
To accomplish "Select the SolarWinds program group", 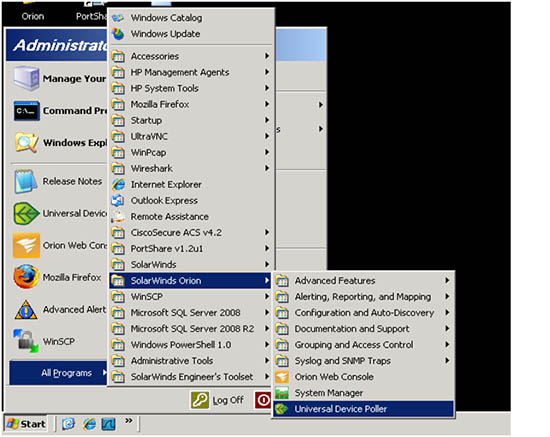I will pyautogui.click(x=190, y=265).
